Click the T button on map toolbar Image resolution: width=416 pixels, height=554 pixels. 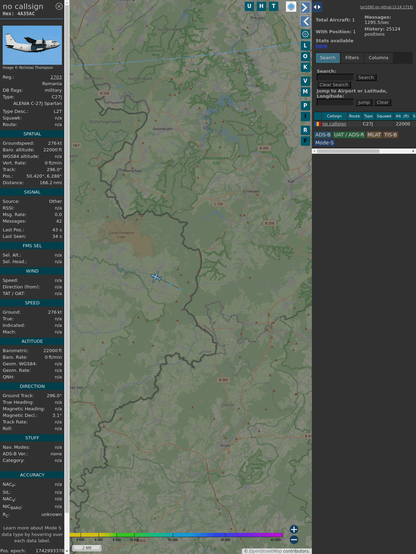(x=273, y=6)
